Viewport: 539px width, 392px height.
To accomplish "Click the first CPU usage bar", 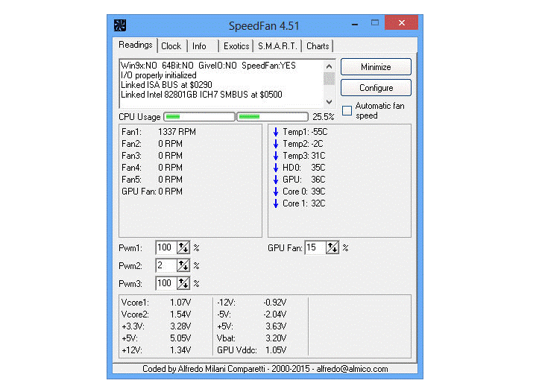I will click(x=199, y=117).
